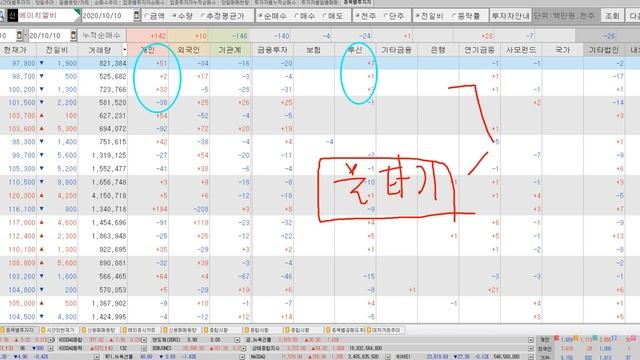Select the 추정평균가 radio option
The height and width of the screenshot is (360, 640).
(222, 16)
